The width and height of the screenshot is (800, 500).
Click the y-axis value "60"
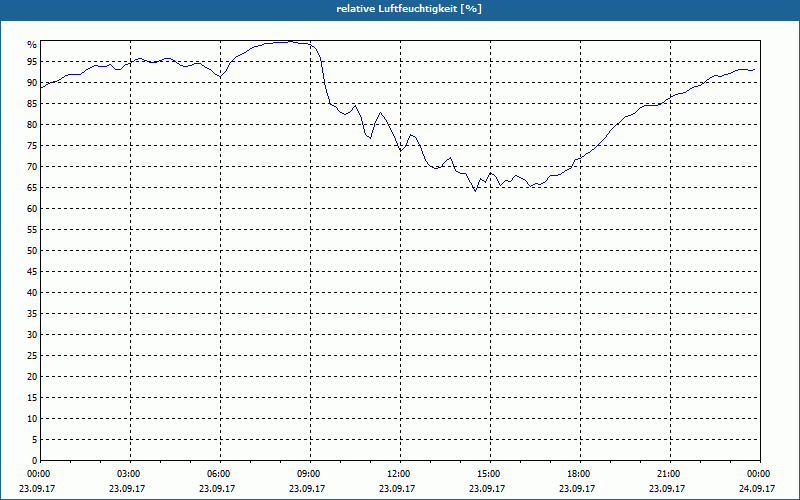click(x=32, y=209)
